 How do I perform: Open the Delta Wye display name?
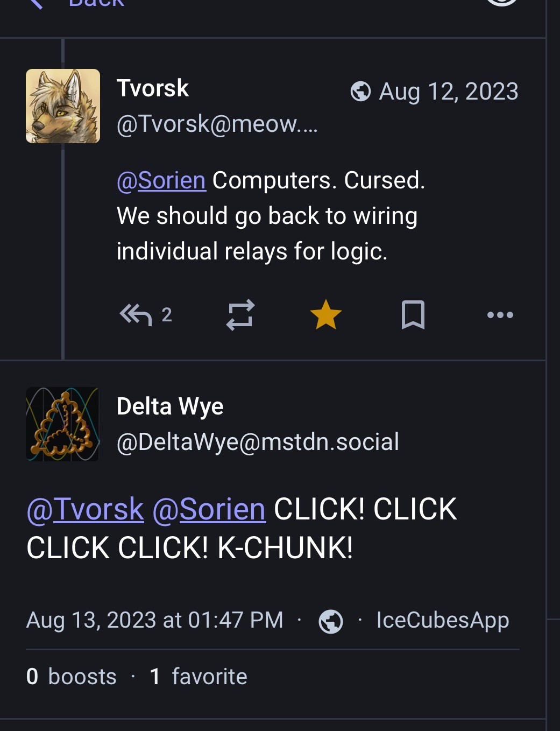(x=170, y=406)
